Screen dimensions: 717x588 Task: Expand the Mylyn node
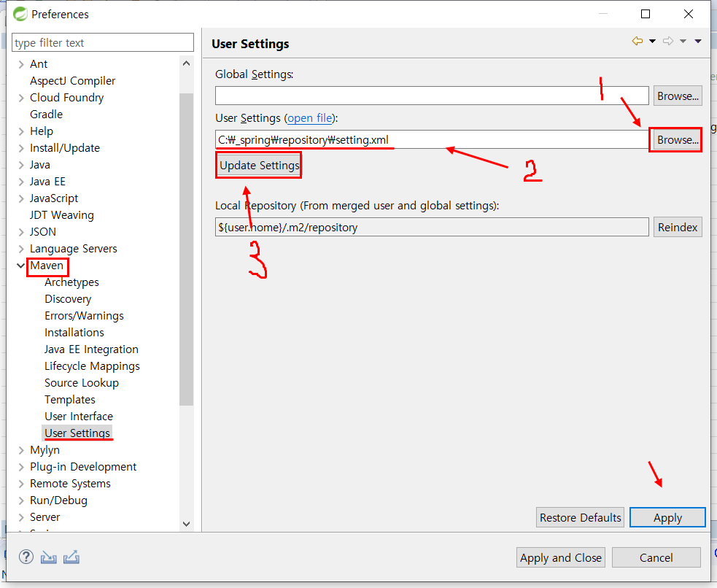[x=21, y=450]
